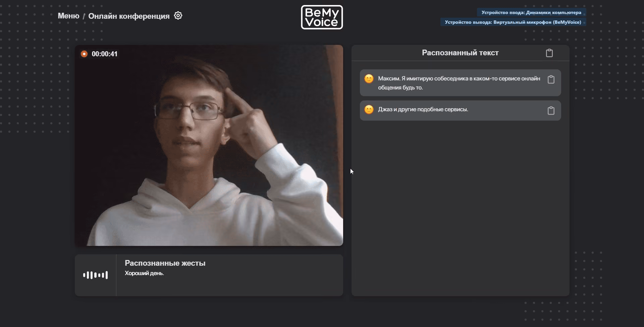Click the "Устройство вывода" output device label
Viewport: 644px width, 327px height.
point(513,22)
